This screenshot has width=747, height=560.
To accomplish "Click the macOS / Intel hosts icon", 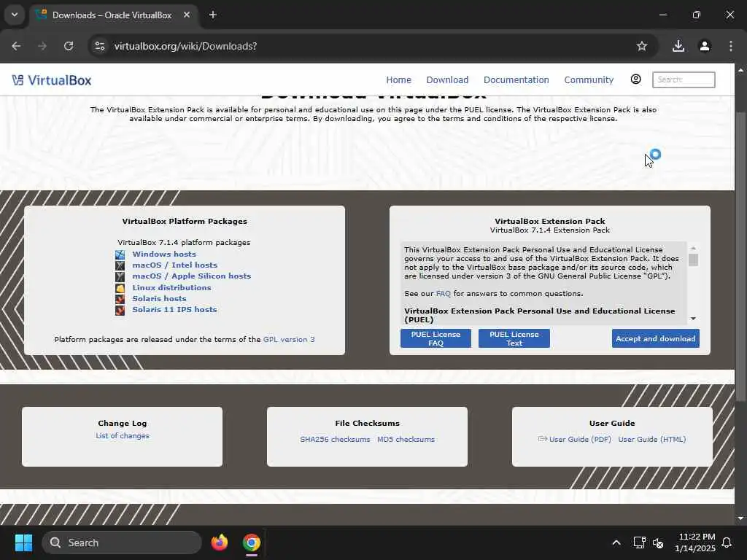I will (x=120, y=265).
